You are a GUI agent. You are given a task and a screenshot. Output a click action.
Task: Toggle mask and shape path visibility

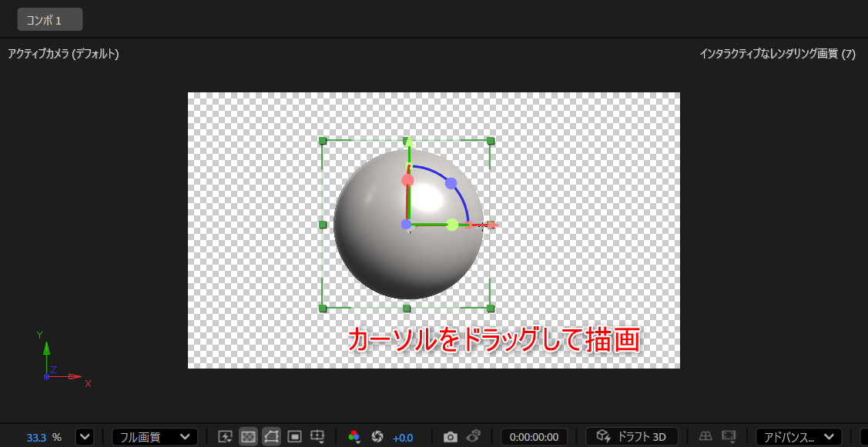click(271, 436)
